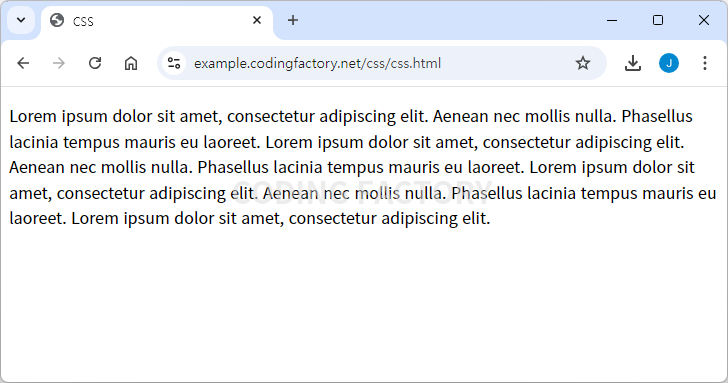Go back to the previous page
The image size is (728, 383).
pos(23,63)
